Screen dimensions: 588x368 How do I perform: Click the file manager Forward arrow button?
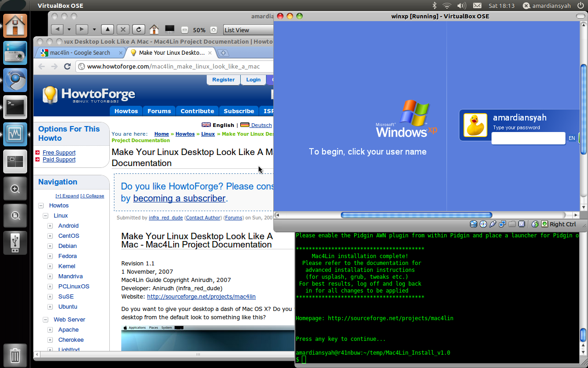[x=82, y=29]
